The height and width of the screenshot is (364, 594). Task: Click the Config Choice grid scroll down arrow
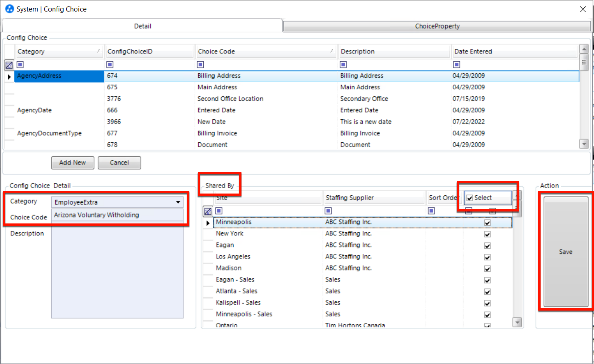pyautogui.click(x=584, y=144)
